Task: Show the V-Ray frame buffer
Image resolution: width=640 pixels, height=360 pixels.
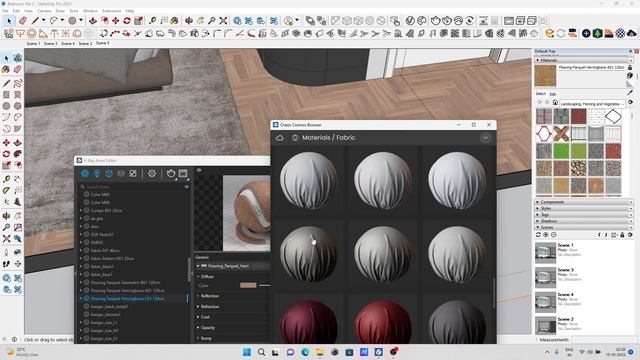Action: (183, 173)
